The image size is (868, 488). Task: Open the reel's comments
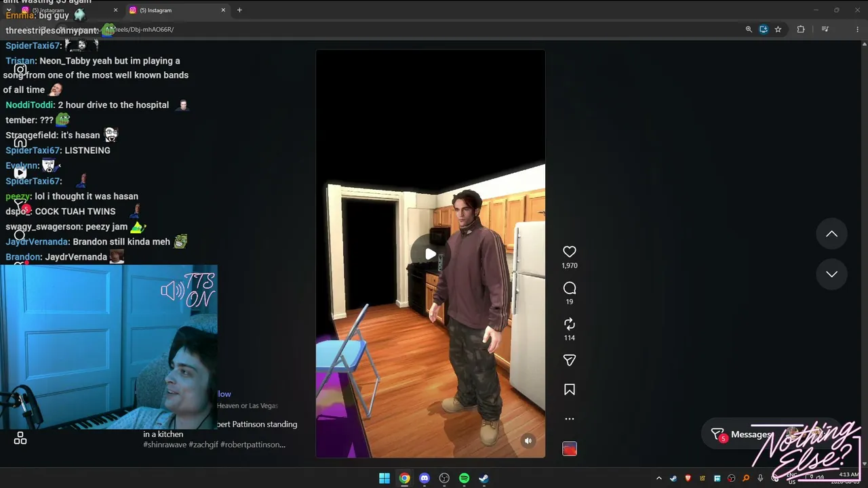point(570,288)
